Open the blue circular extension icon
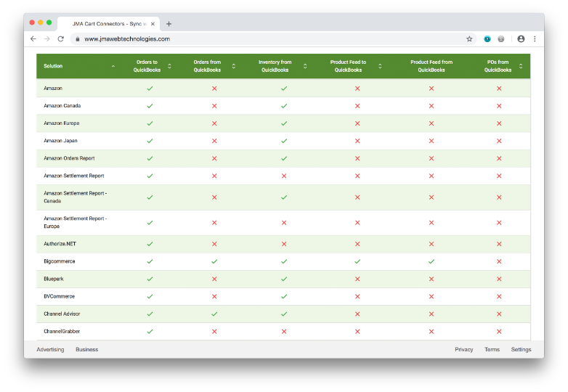Screen dimensions: 568x392 click(x=487, y=38)
